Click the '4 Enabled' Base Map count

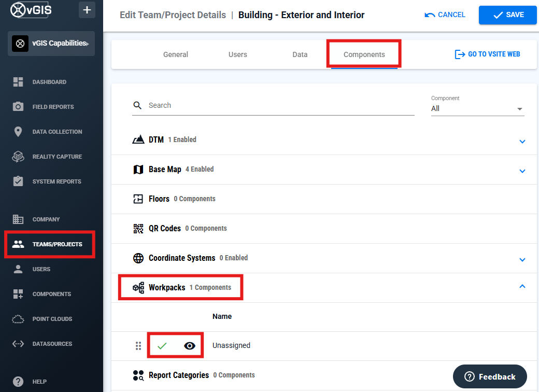click(200, 169)
